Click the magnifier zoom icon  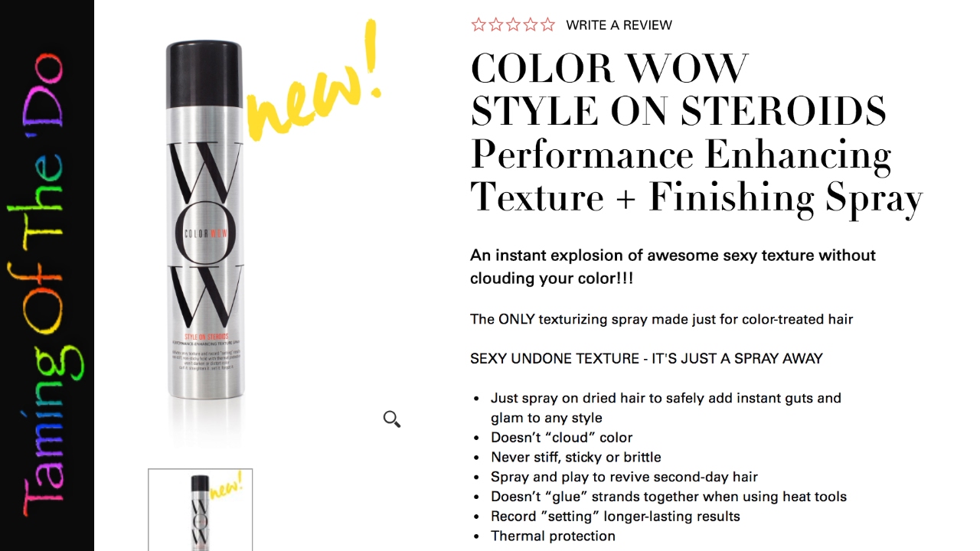click(x=392, y=419)
